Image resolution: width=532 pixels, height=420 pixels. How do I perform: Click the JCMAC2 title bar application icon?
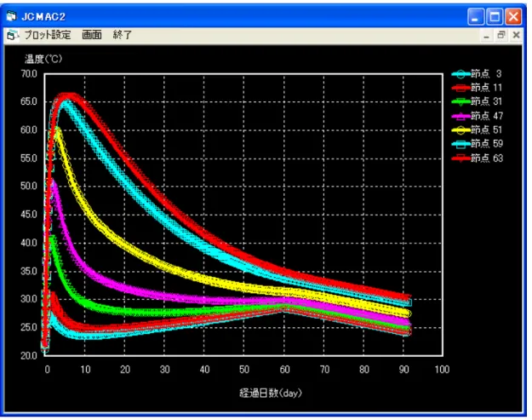tap(12, 16)
